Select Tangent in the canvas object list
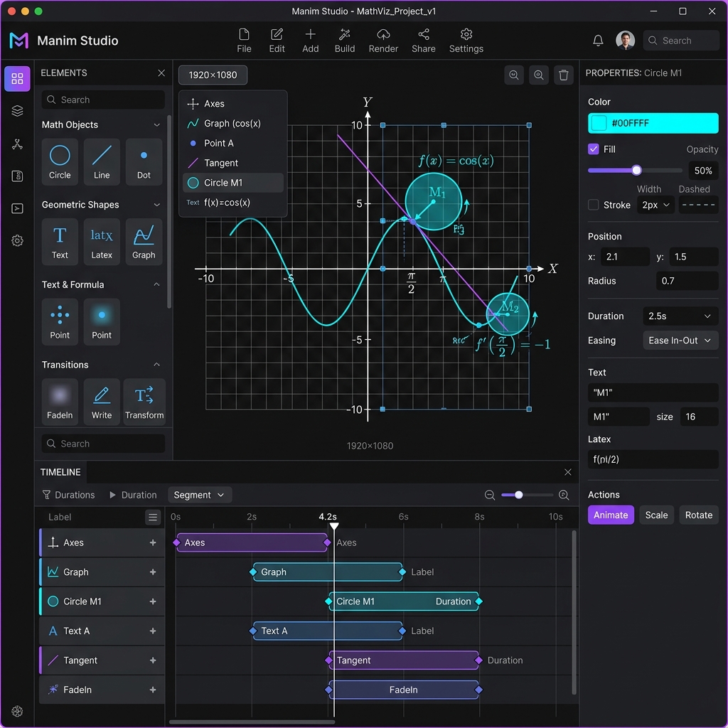 [233, 163]
